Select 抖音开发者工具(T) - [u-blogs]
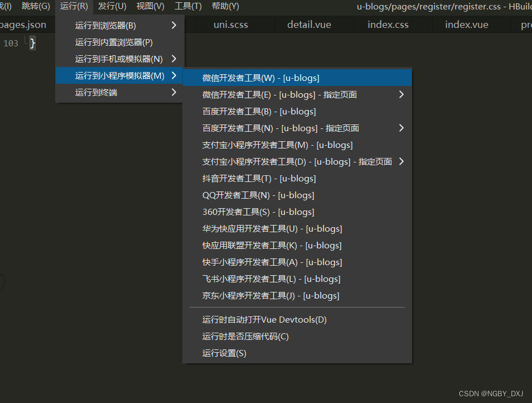The height and width of the screenshot is (403, 532). pos(259,179)
